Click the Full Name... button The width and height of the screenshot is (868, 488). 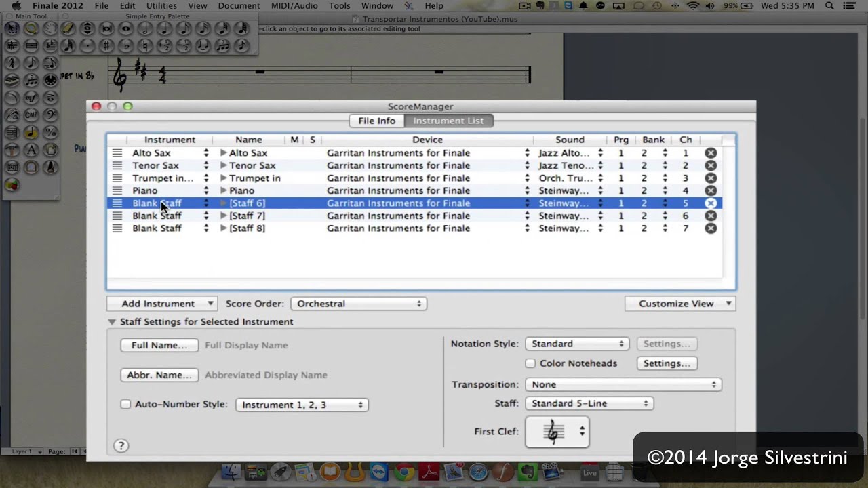pyautogui.click(x=159, y=345)
